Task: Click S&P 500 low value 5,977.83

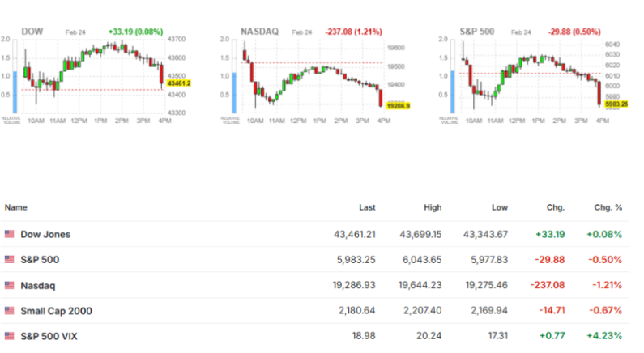Action: pos(489,260)
